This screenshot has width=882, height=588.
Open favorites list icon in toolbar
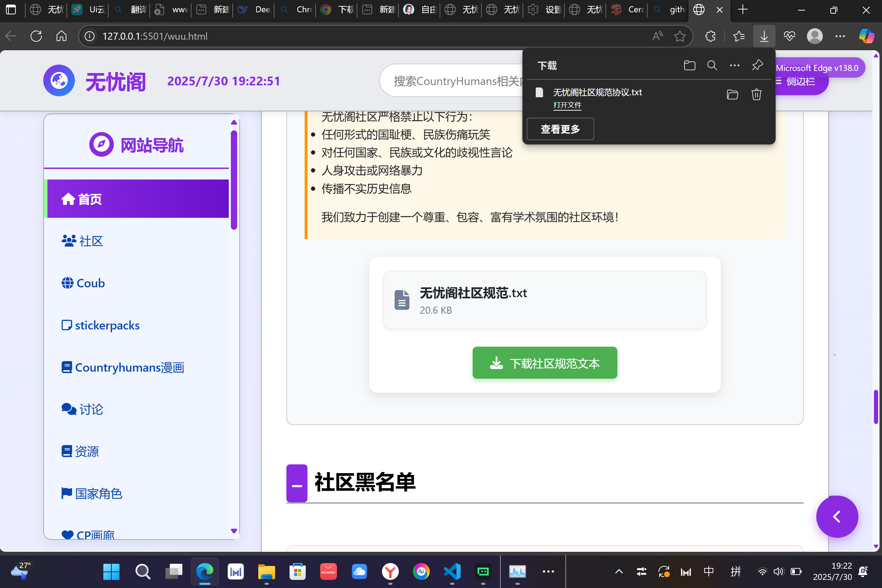pyautogui.click(x=739, y=37)
